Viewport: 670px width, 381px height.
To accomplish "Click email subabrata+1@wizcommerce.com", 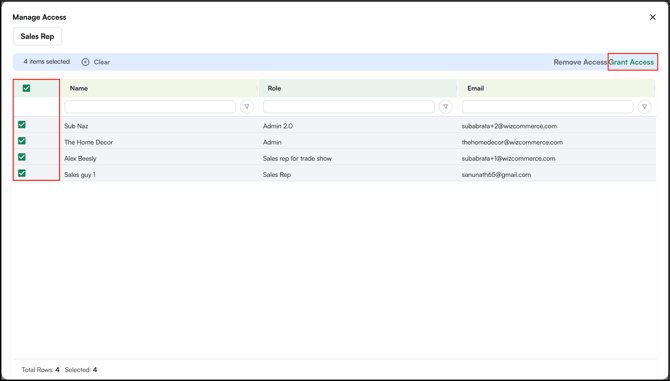I will (508, 158).
